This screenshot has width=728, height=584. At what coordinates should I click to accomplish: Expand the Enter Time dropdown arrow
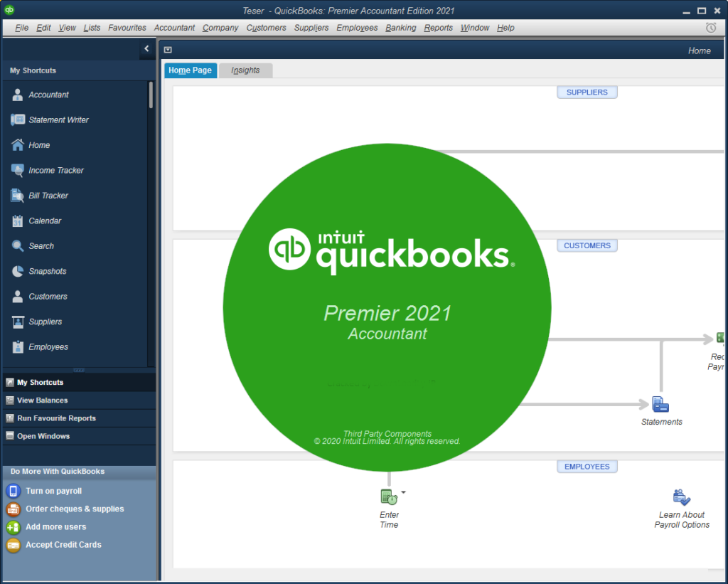404,492
